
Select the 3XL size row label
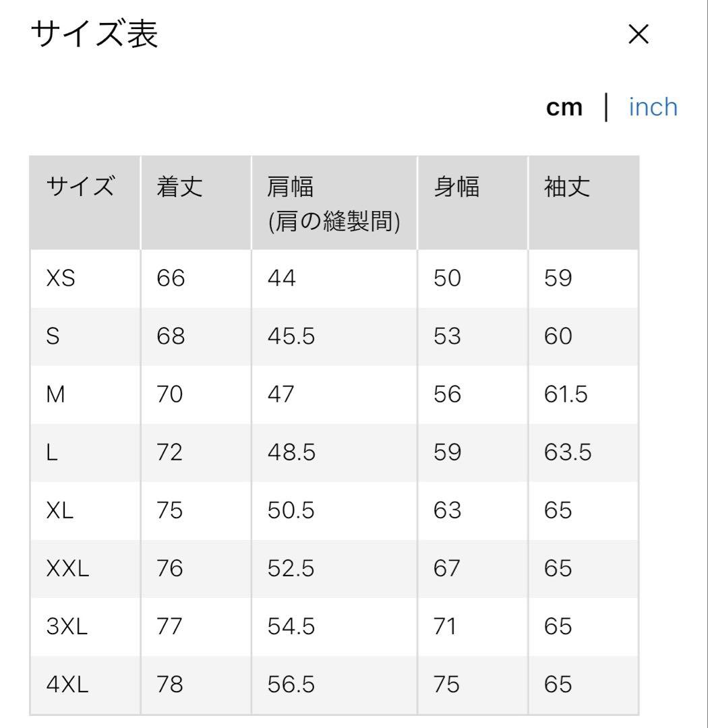click(67, 626)
